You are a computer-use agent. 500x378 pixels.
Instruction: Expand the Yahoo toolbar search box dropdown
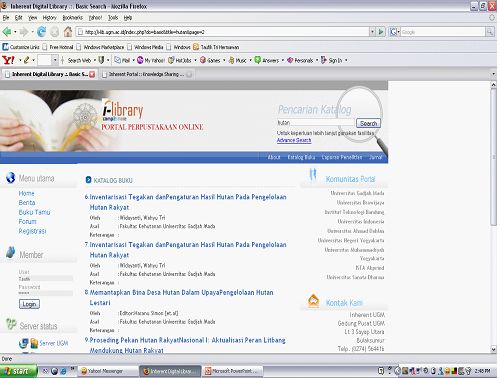point(55,60)
